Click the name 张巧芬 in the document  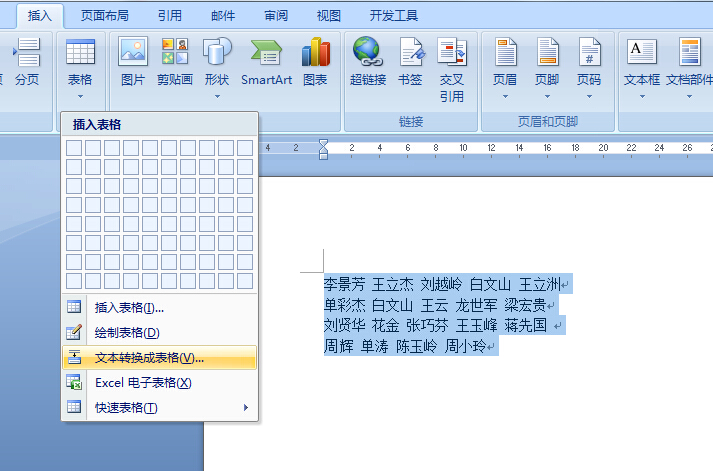click(427, 325)
